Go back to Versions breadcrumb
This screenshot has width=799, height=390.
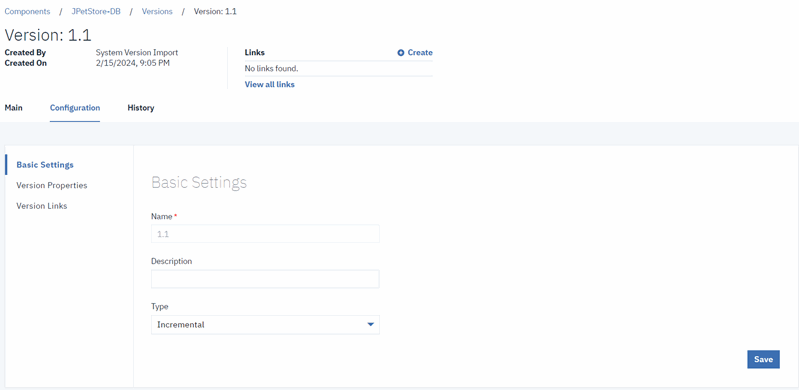[x=157, y=11]
